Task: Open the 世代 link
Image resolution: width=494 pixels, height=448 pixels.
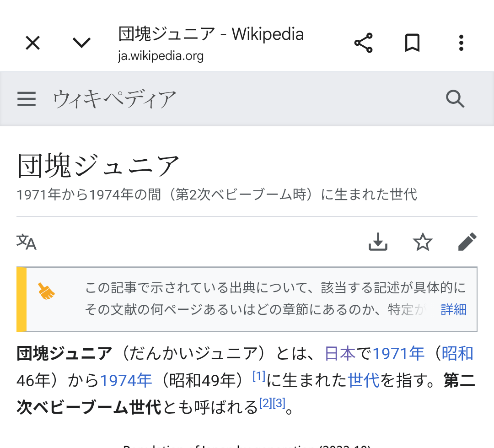Action: (364, 380)
